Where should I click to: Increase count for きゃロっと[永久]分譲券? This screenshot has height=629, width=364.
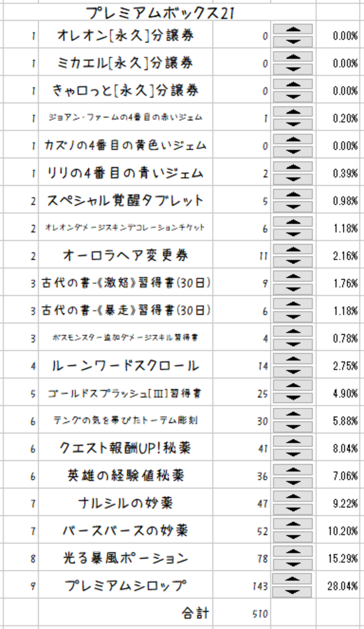pos(293,84)
